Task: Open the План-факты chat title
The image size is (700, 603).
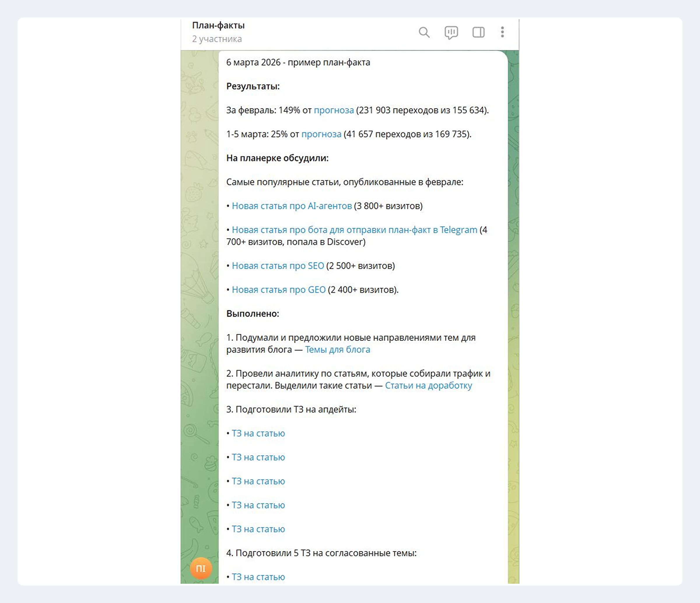Action: (218, 25)
